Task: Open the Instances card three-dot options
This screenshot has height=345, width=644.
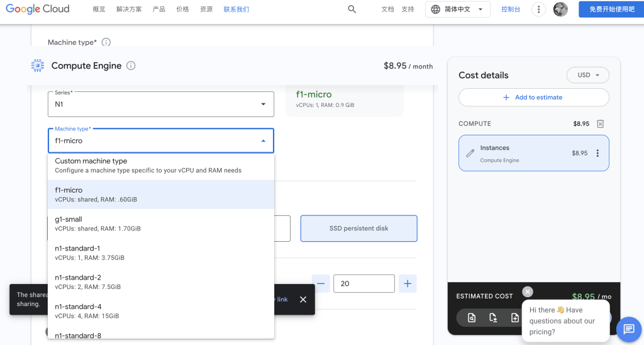Action: pyautogui.click(x=597, y=153)
